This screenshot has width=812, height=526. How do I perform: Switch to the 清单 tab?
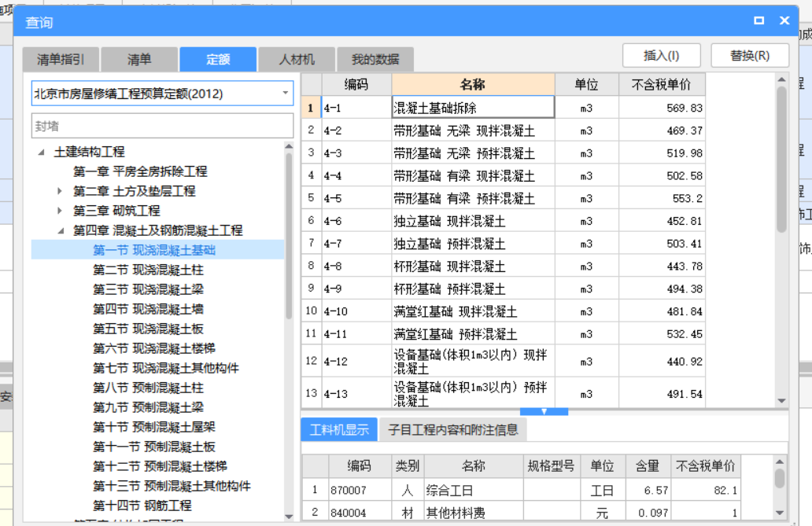[139, 60]
